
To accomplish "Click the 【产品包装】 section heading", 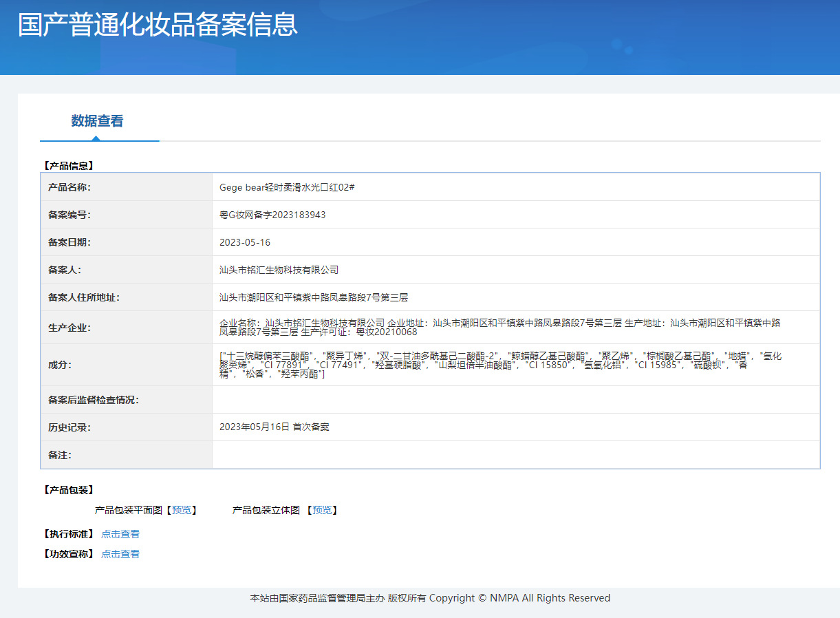I will 67,490.
